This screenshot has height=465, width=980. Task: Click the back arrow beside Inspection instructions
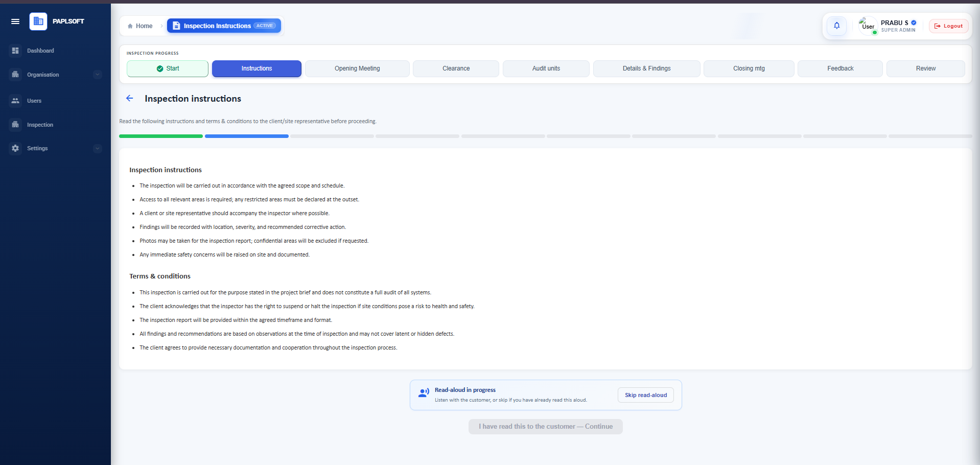coord(130,98)
